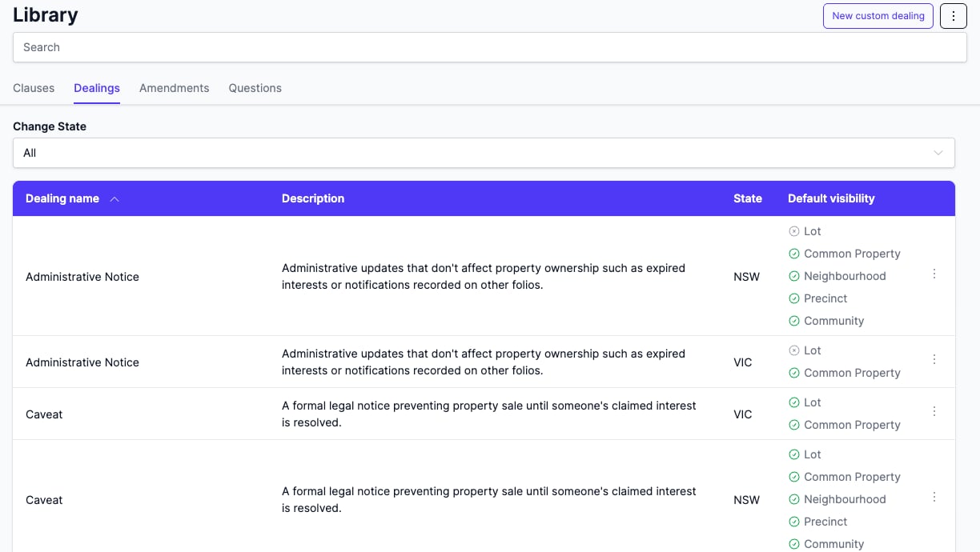
Task: Open the page-level three-dot menu beside New custom dealing
Action: (953, 16)
